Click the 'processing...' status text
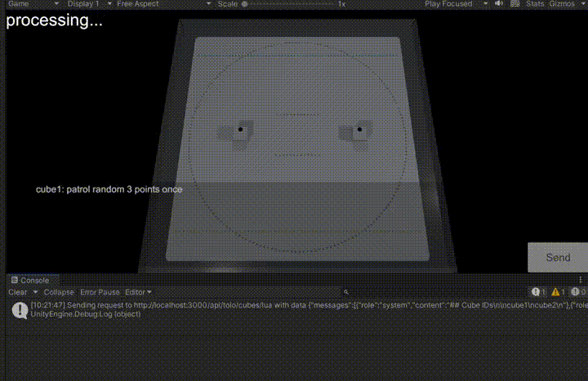The width and height of the screenshot is (588, 381). pyautogui.click(x=55, y=20)
